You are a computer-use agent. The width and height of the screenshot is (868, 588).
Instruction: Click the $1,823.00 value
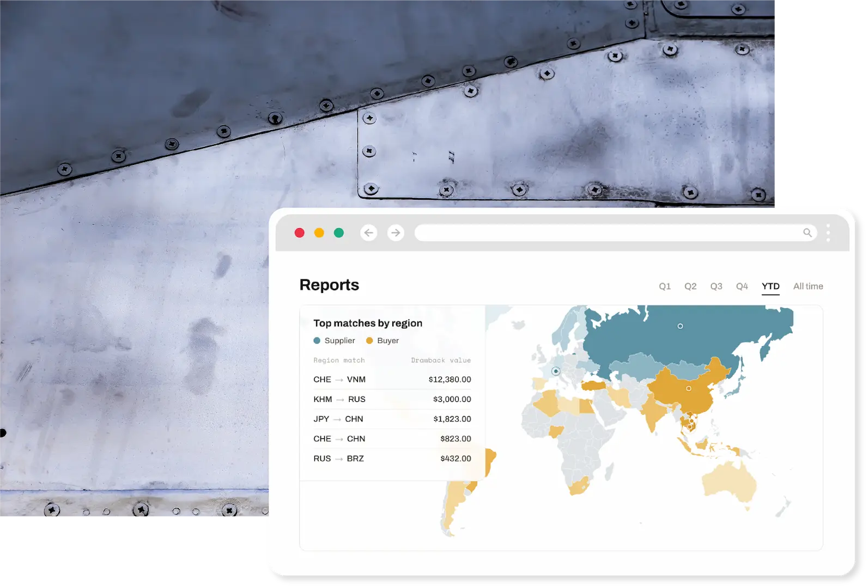452,419
